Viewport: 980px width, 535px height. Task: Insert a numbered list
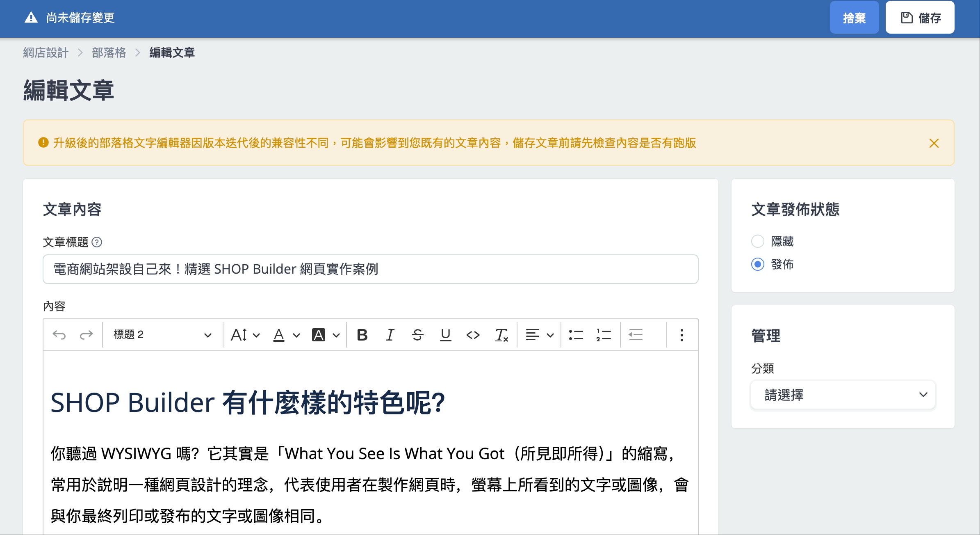(604, 335)
